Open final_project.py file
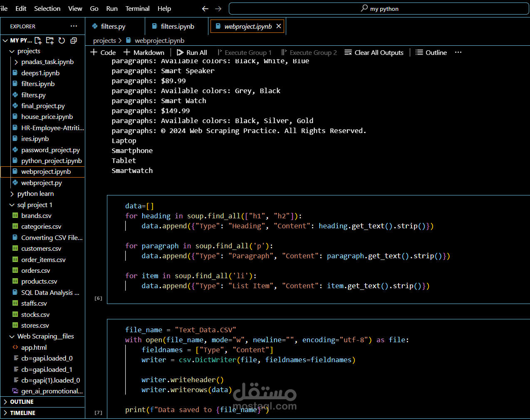The height and width of the screenshot is (420, 530). 43,106
